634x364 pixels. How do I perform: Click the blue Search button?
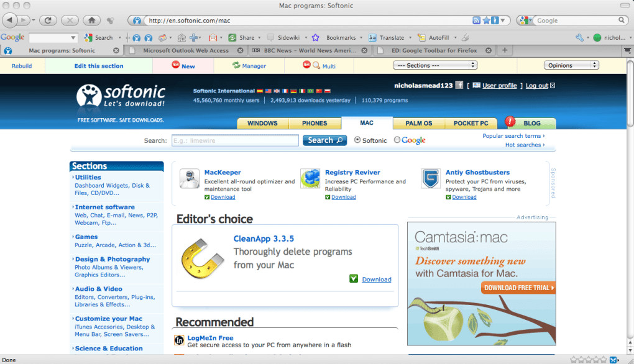[324, 140]
